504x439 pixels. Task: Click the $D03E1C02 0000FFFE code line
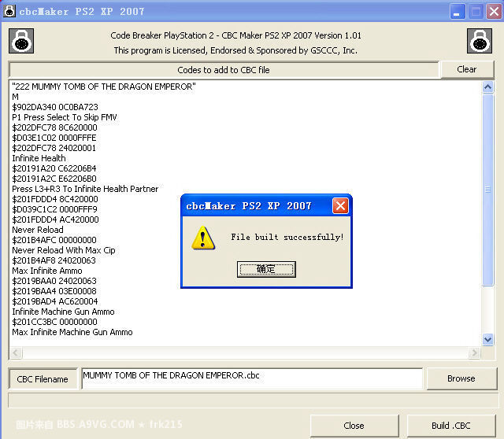click(54, 138)
